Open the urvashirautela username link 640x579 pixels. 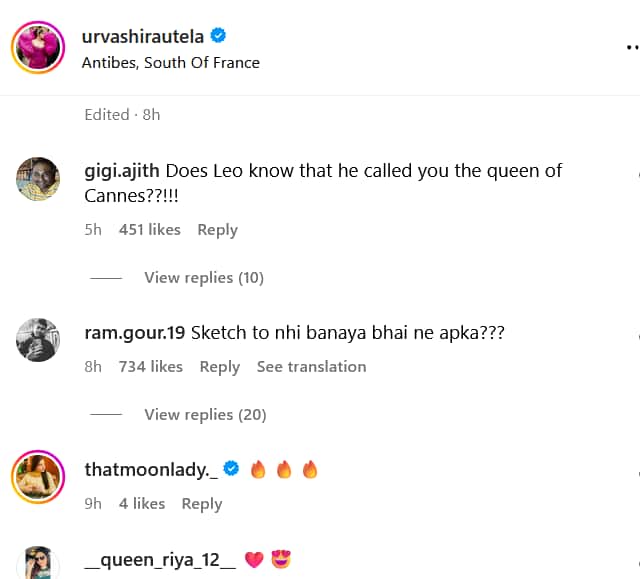[x=142, y=36]
